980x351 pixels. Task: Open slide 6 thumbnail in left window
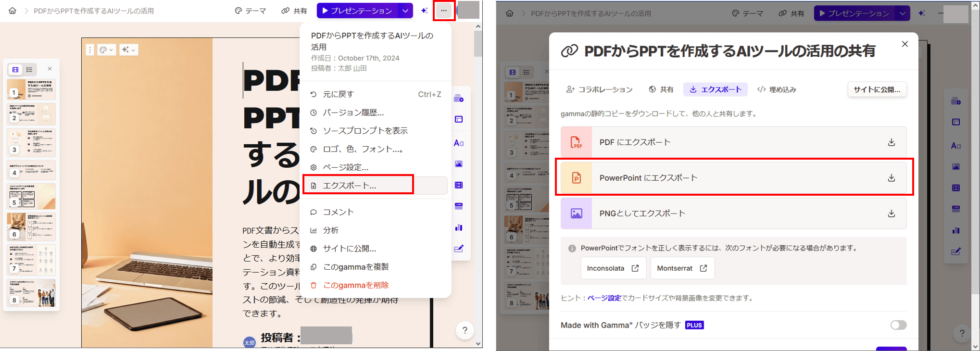tap(31, 226)
